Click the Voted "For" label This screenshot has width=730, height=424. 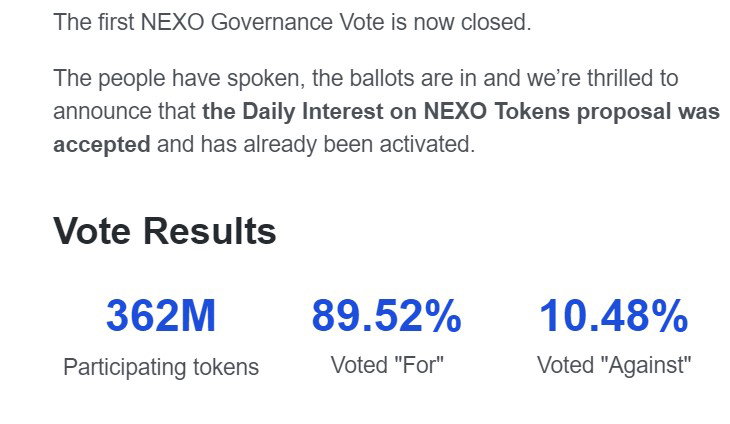tap(387, 365)
